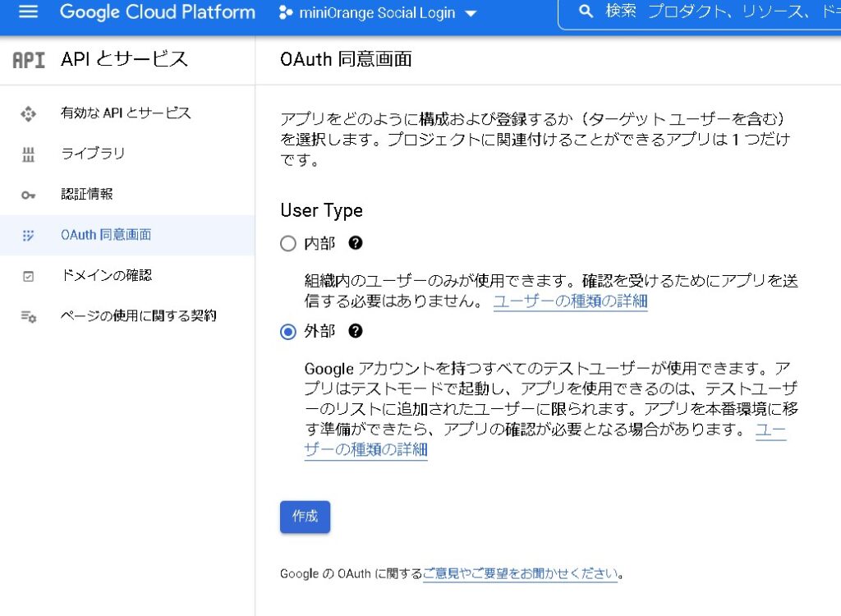Open 認証情報 in the sidebar menu
The width and height of the screenshot is (841, 616).
coord(87,195)
